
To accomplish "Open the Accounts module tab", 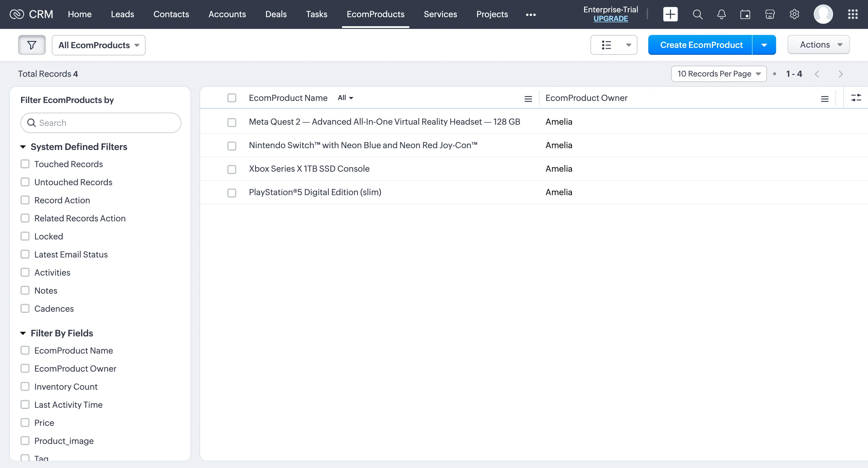I will pos(227,14).
